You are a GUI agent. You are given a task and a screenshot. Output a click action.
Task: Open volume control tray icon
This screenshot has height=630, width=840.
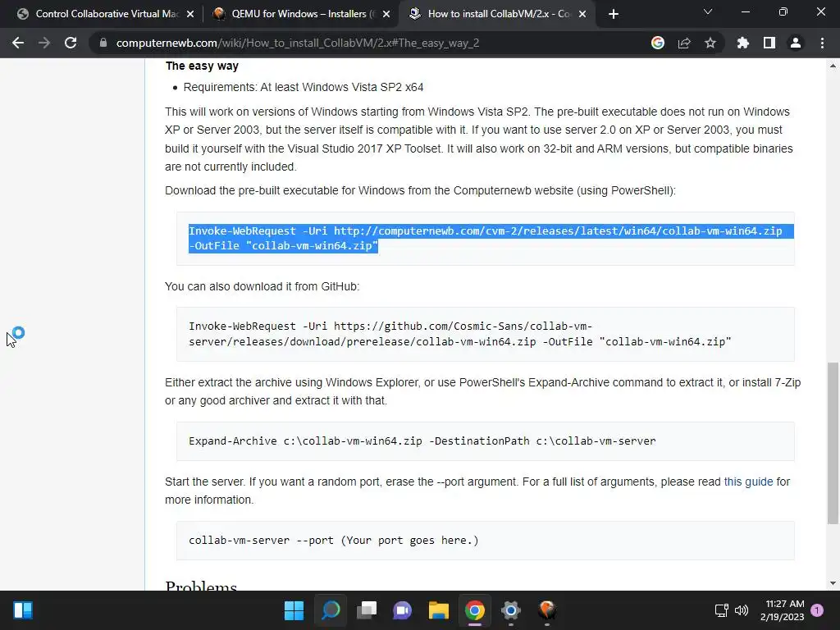point(742,610)
